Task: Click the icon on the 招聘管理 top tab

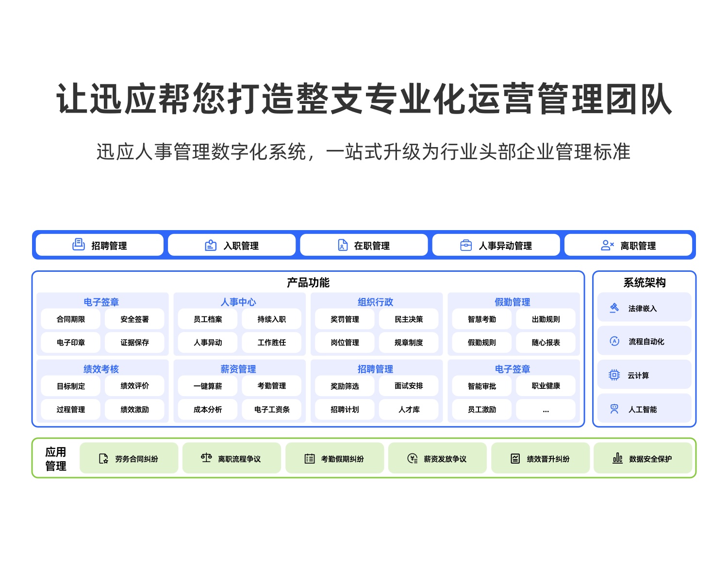Action: (x=79, y=245)
